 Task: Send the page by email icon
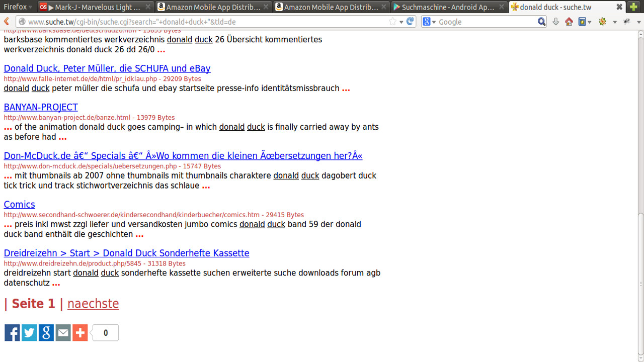63,333
